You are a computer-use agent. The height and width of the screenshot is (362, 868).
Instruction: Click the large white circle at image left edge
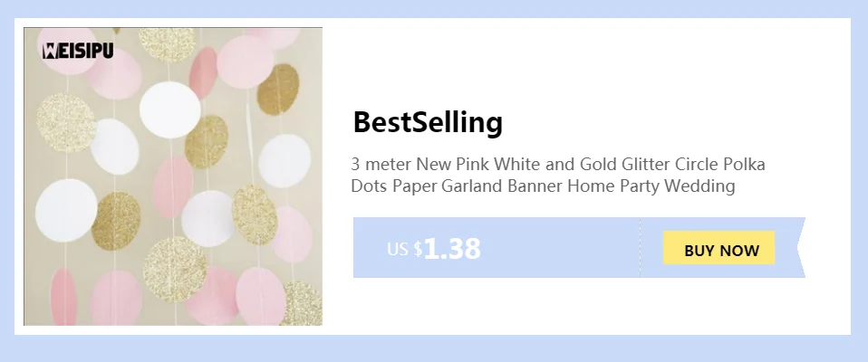pos(66,211)
